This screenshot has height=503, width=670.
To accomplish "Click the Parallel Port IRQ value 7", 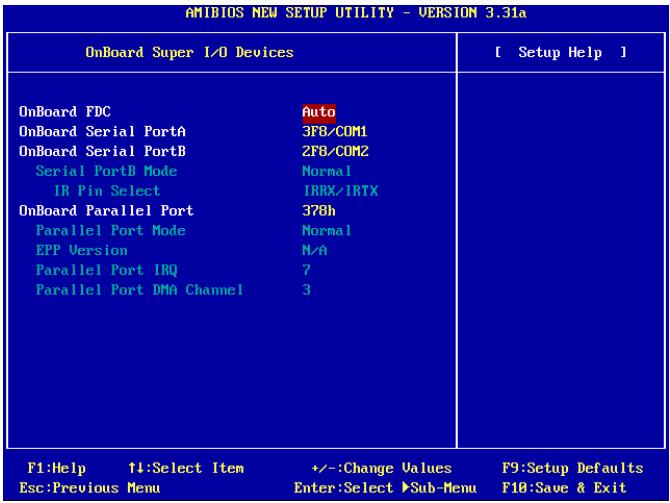I will pyautogui.click(x=306, y=270).
